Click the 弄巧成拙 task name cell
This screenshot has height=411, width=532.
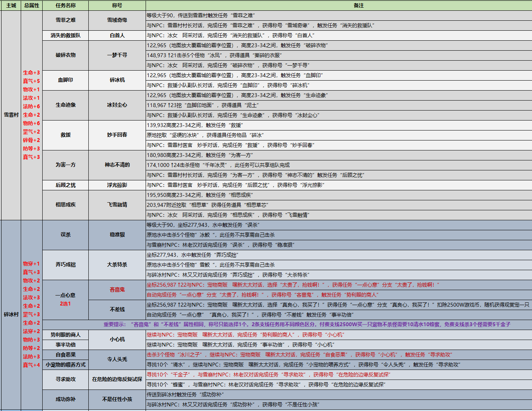point(66,265)
